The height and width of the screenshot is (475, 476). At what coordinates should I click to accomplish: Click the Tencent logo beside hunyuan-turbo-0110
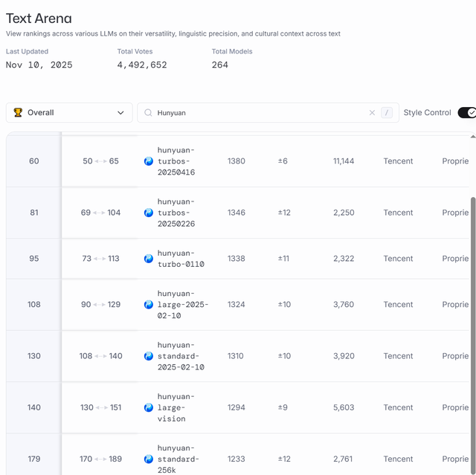tap(149, 259)
